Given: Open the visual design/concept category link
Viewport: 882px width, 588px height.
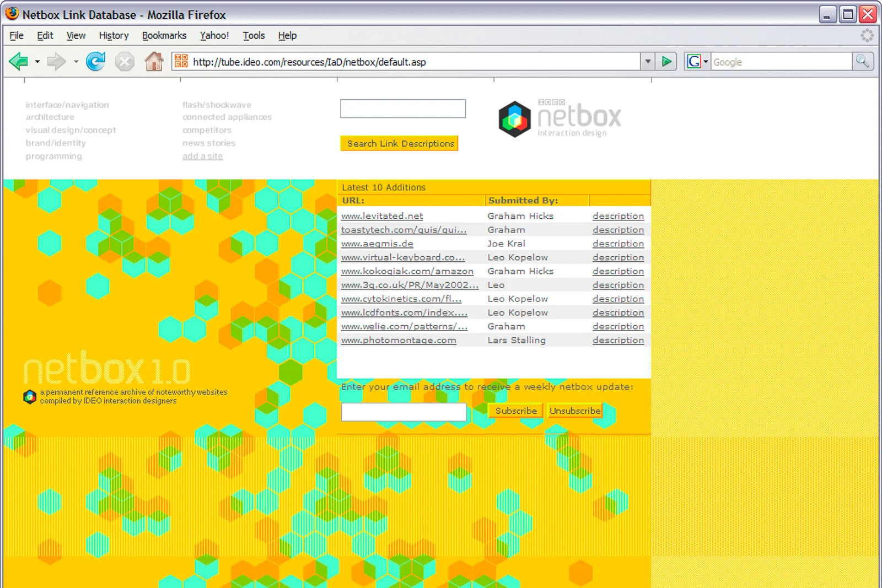Looking at the screenshot, I should [71, 130].
